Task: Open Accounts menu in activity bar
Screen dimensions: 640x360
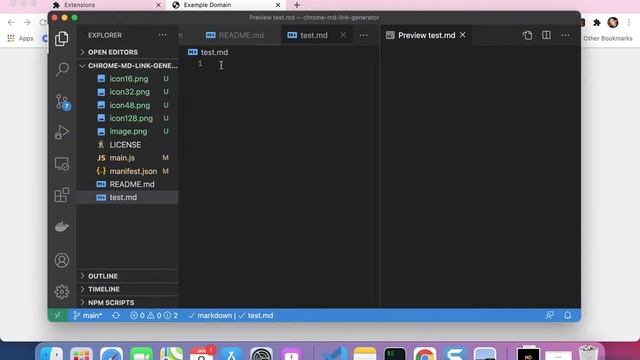Action: click(x=62, y=260)
